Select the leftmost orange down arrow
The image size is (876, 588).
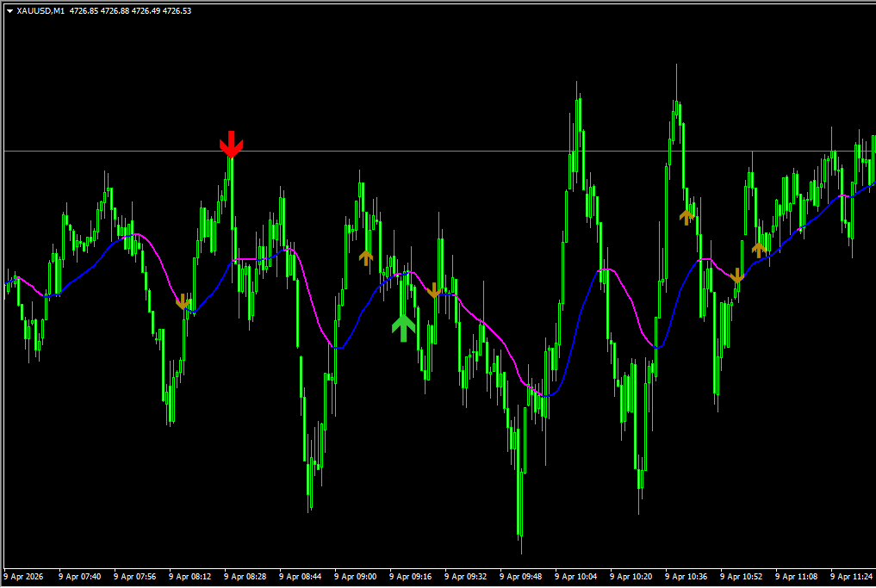click(182, 301)
